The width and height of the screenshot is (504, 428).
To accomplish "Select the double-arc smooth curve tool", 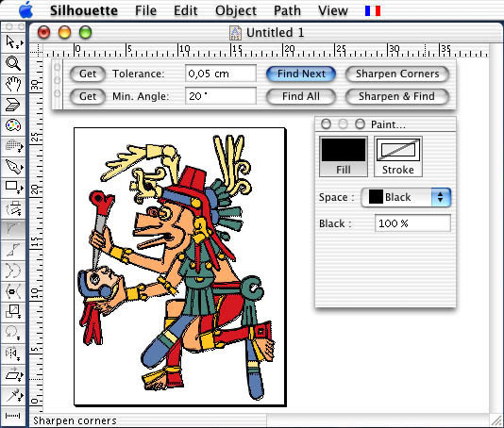I will 13,271.
